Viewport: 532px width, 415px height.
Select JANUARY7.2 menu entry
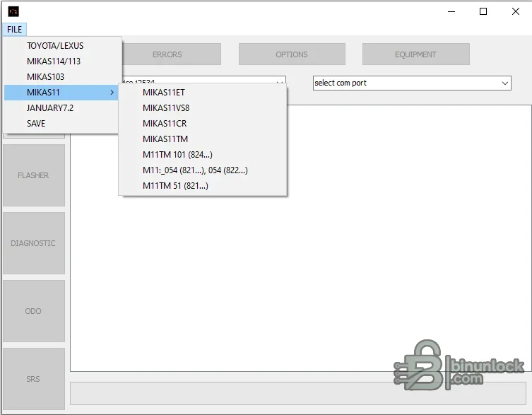click(x=61, y=108)
